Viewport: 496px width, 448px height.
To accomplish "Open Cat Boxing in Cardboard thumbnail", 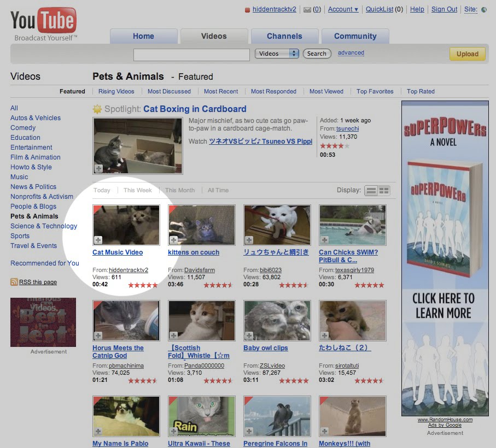I will tap(138, 146).
